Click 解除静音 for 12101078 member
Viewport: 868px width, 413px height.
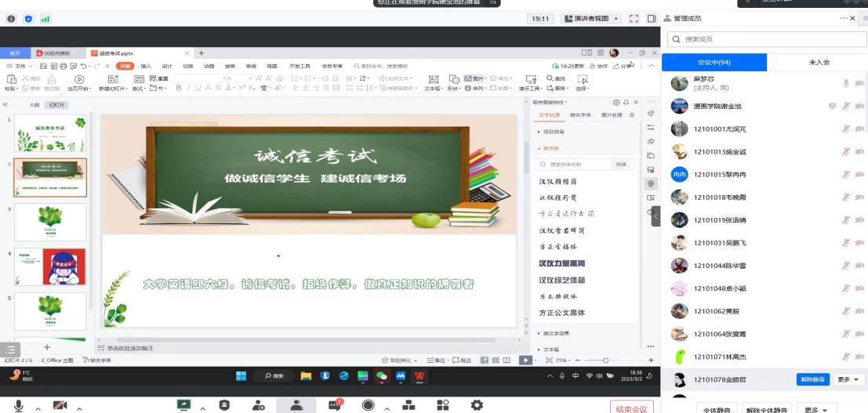click(x=812, y=379)
